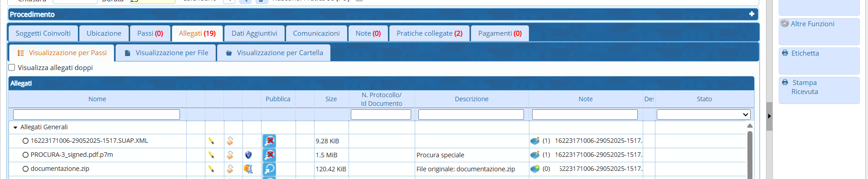Open the Stato filter dropdown
The height and width of the screenshot is (179, 868).
point(703,115)
